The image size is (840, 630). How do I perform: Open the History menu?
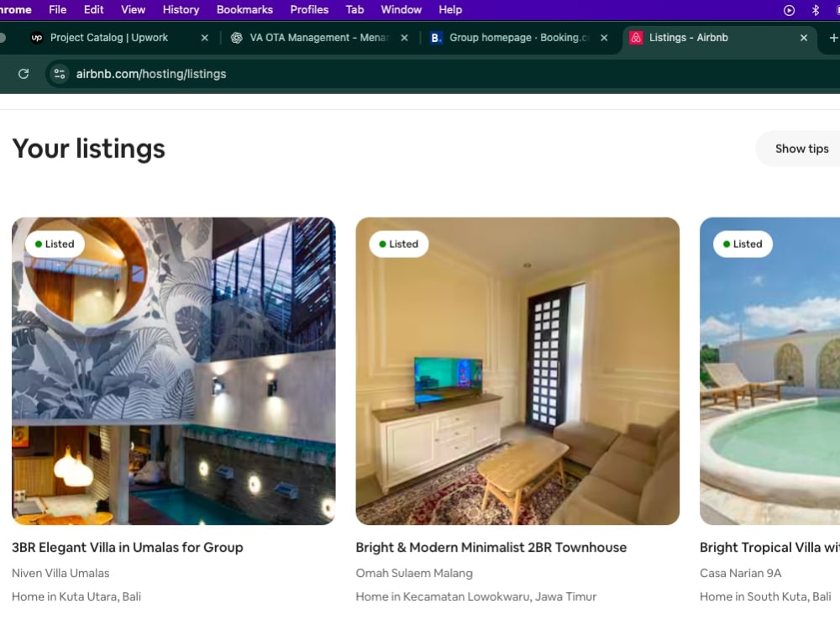pyautogui.click(x=181, y=9)
